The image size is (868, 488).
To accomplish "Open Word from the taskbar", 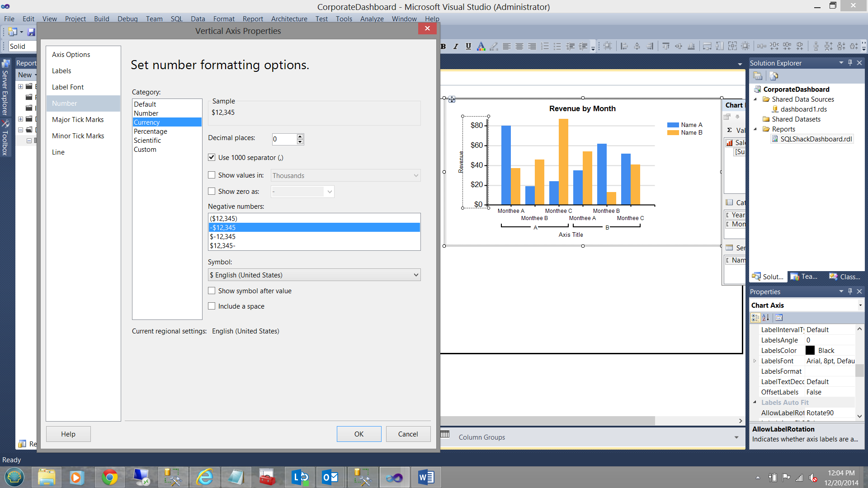I will [425, 477].
